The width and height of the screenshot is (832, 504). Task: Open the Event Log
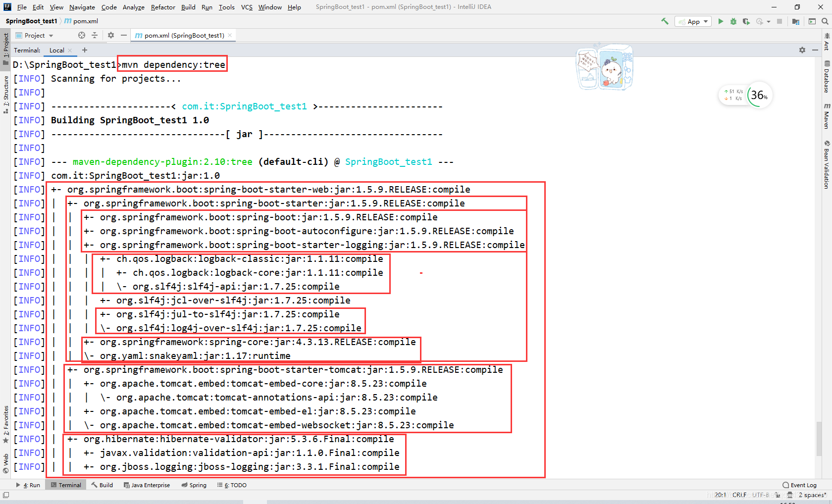pyautogui.click(x=799, y=485)
